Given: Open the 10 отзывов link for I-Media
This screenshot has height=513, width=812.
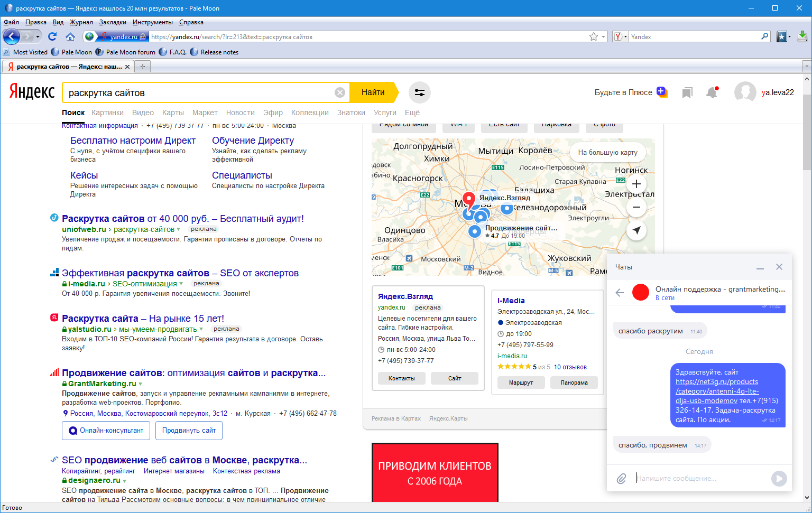Looking at the screenshot, I should 570,367.
